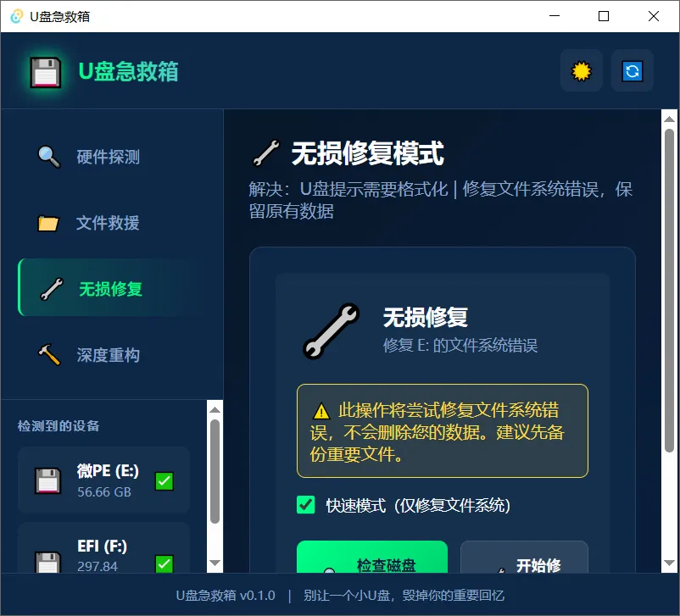
Task: Click device list scroll up arrow
Action: pyautogui.click(x=215, y=409)
